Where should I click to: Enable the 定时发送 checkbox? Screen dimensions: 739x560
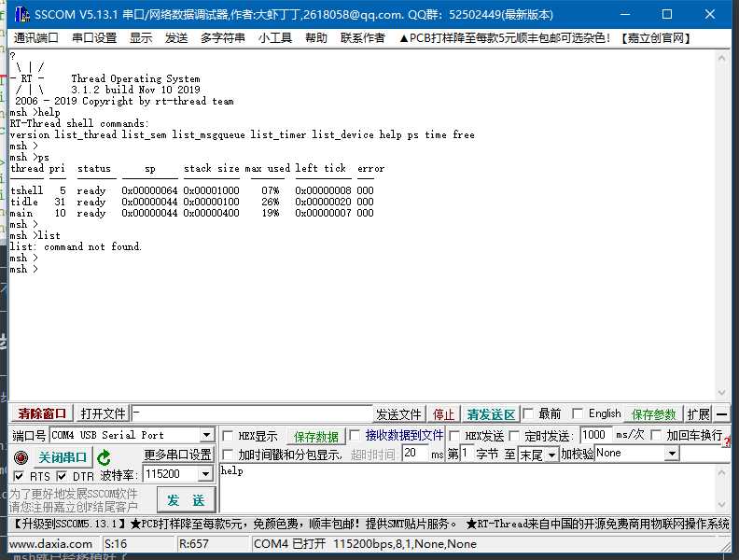coord(514,436)
